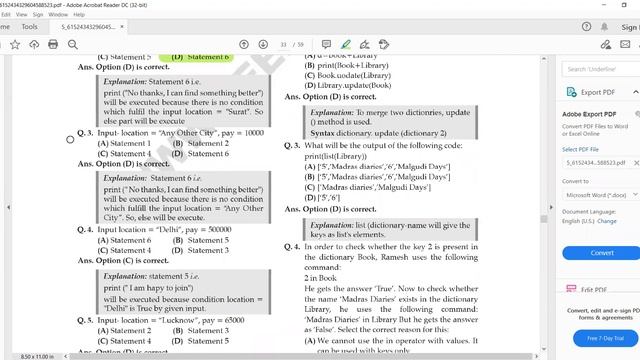The width and height of the screenshot is (640, 360).
Task: Open the Fill & Sign tool icon
Action: (384, 44)
